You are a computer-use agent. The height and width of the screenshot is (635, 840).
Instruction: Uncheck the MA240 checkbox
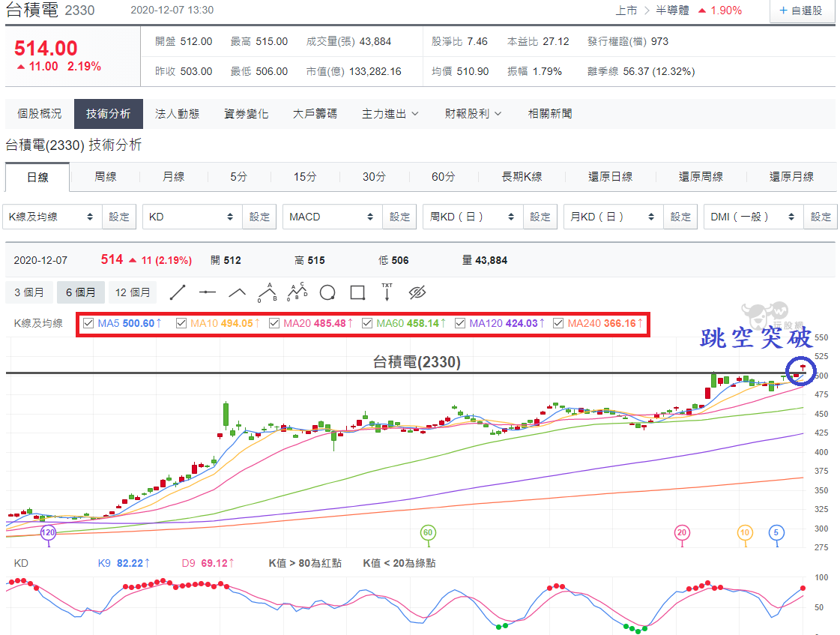pyautogui.click(x=558, y=323)
